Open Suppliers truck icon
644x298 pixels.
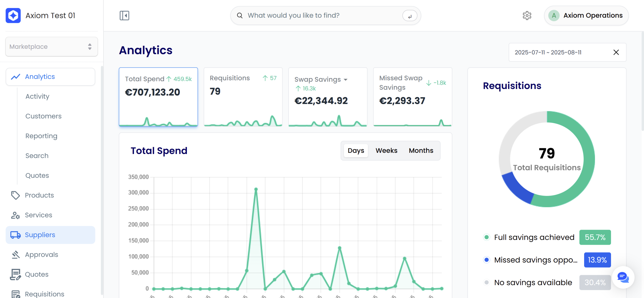pyautogui.click(x=15, y=235)
